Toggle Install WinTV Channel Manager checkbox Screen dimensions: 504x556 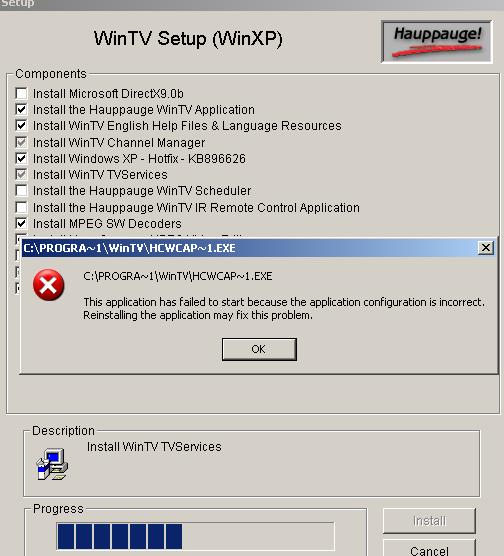pos(21,143)
